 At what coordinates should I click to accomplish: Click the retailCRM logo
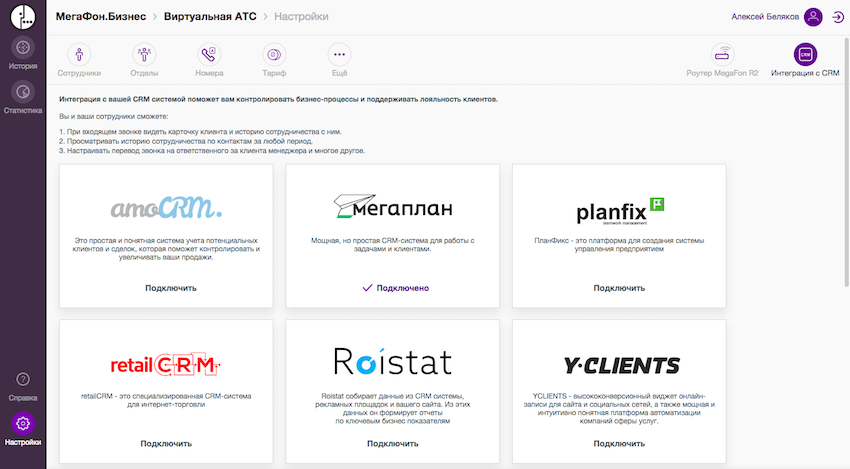click(x=166, y=365)
